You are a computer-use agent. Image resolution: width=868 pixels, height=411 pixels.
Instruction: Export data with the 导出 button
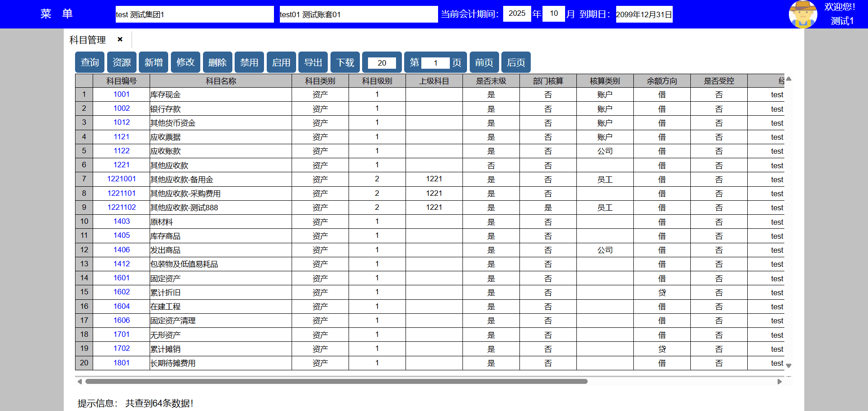click(x=313, y=62)
